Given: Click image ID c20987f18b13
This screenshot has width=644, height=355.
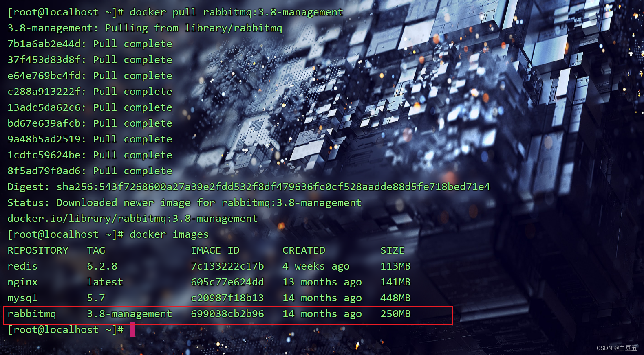Looking at the screenshot, I should (227, 298).
